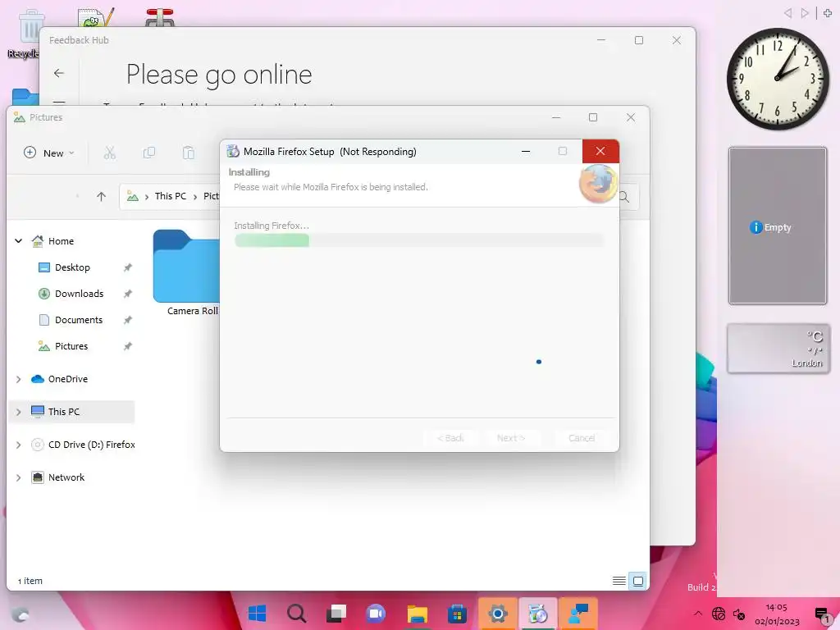Open Settings gear taskbar icon
840x630 pixels.
498,614
